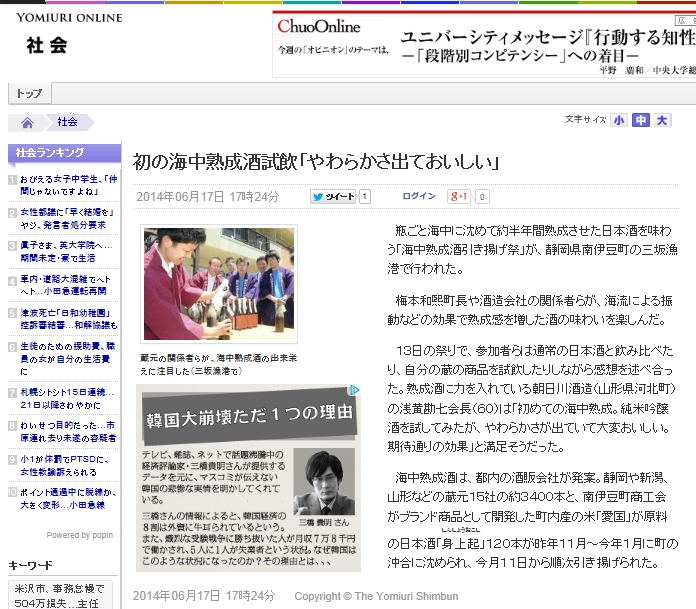Screen dimensions: 696x609
Task: Click the 社会ランキング header
Action: (x=64, y=153)
